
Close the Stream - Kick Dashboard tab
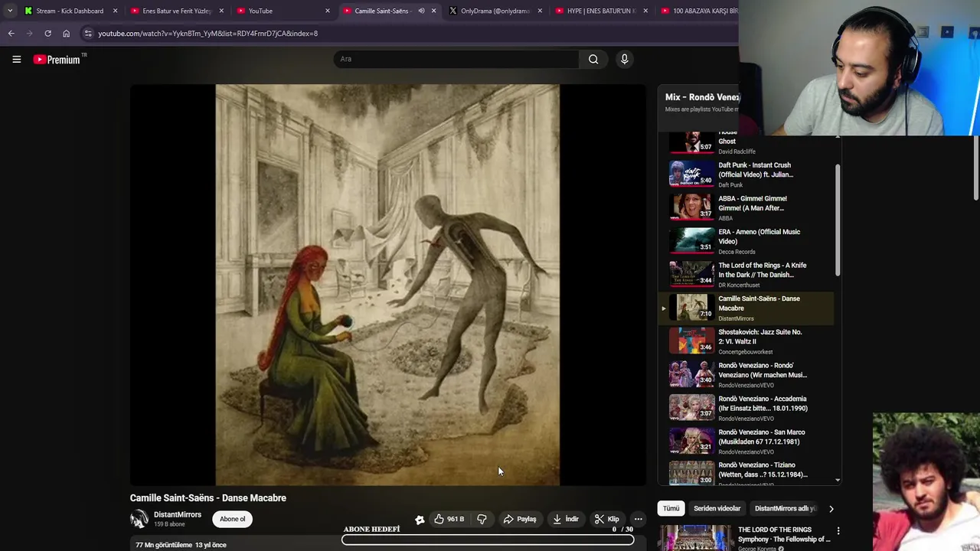pyautogui.click(x=115, y=11)
